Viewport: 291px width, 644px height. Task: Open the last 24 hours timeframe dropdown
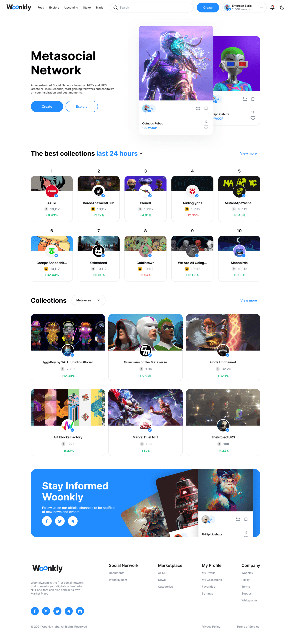(x=120, y=154)
